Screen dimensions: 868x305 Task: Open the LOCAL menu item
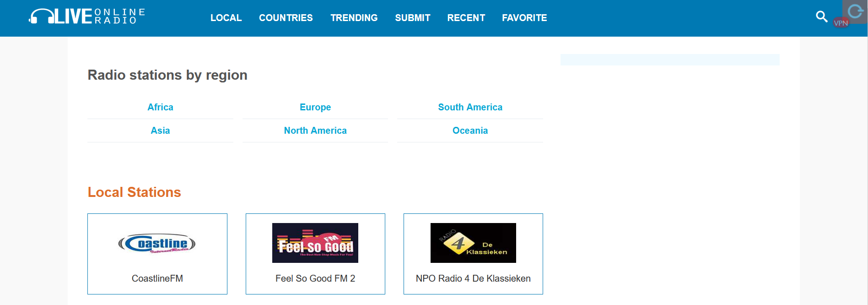[x=226, y=18]
